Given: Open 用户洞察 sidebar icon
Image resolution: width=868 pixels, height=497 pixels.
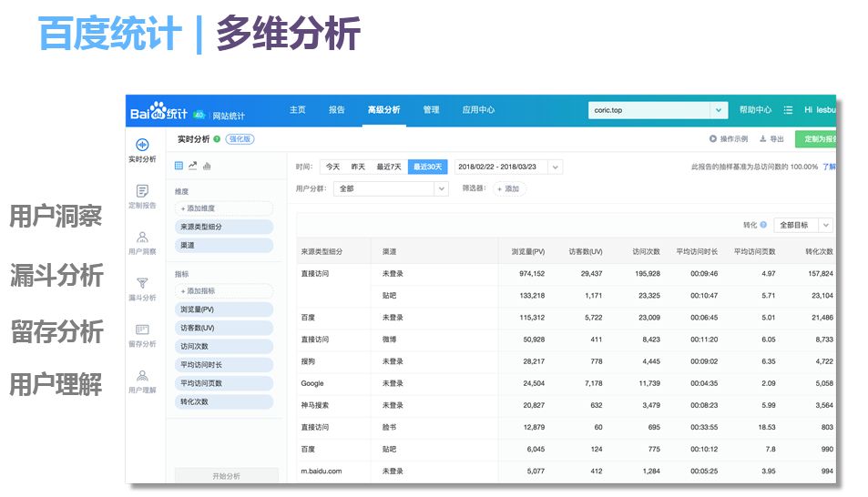Looking at the screenshot, I should 142,238.
